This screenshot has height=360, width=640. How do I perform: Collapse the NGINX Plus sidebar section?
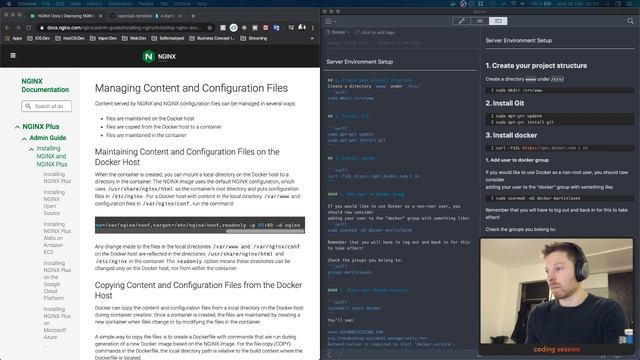tap(17, 127)
